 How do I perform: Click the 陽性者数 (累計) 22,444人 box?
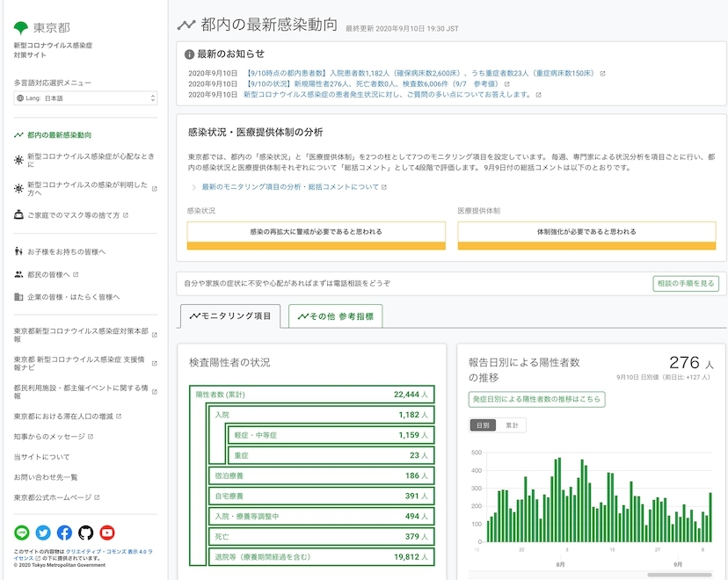(x=312, y=395)
